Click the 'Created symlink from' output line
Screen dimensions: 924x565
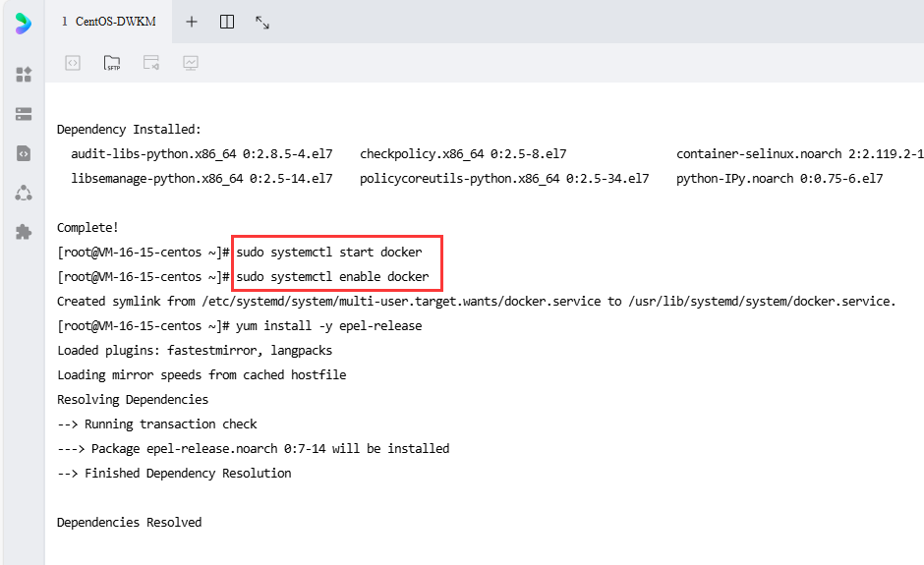pos(476,301)
